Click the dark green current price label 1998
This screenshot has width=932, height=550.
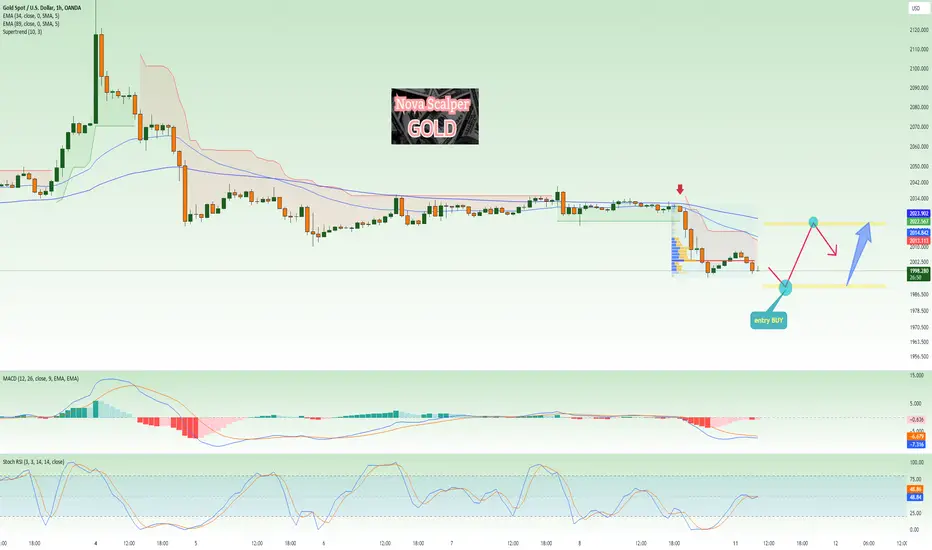918,274
